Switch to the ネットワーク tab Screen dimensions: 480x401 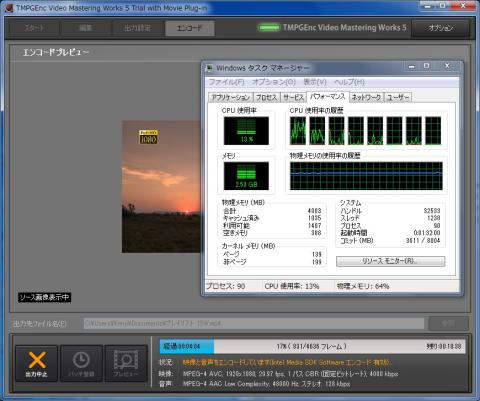(x=366, y=97)
